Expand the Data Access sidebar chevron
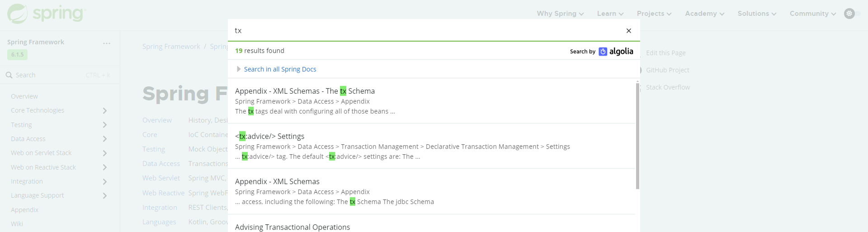 coord(105,139)
